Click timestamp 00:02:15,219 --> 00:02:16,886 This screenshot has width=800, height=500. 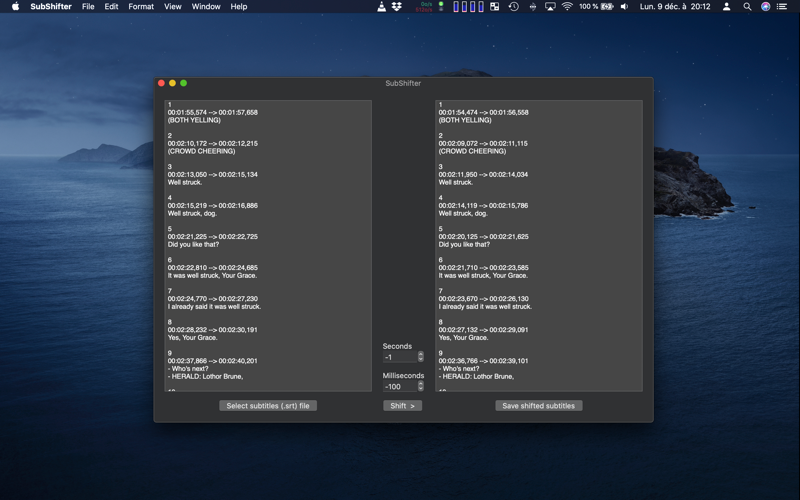point(213,206)
